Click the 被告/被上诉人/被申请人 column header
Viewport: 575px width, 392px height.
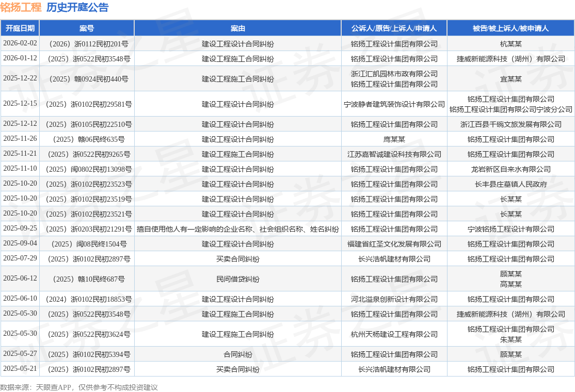point(511,28)
